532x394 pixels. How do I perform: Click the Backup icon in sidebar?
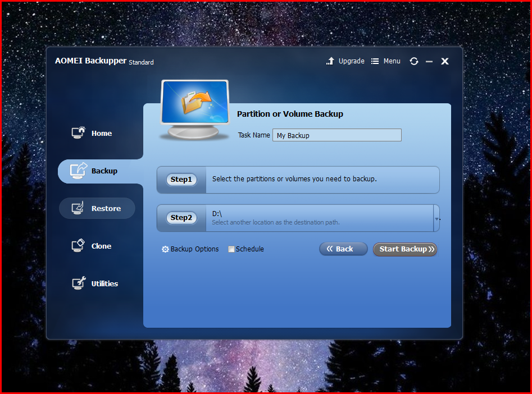[x=79, y=170]
